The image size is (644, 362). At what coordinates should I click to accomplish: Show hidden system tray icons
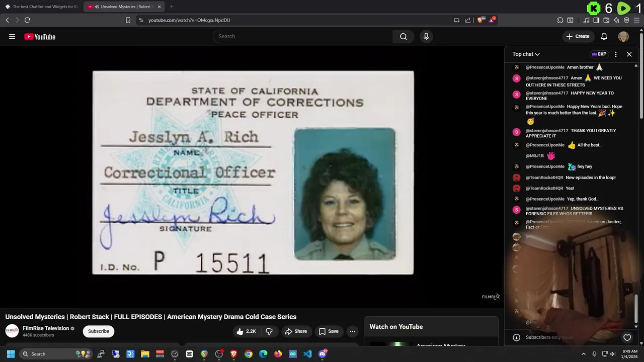(584, 354)
